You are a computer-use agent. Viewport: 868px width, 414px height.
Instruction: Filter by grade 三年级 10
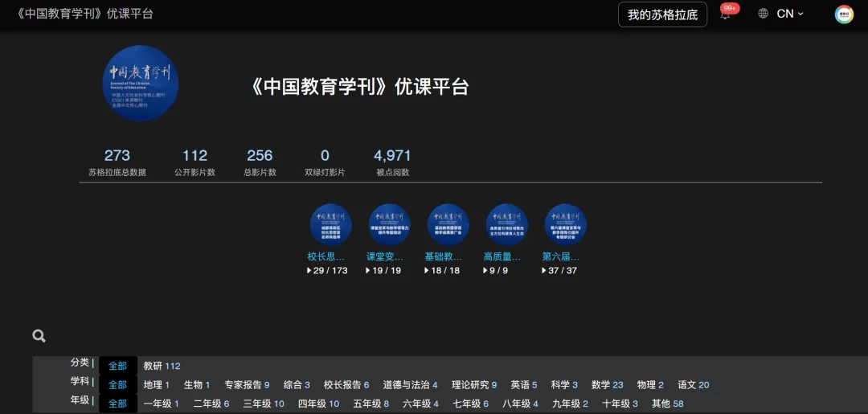coord(264,404)
